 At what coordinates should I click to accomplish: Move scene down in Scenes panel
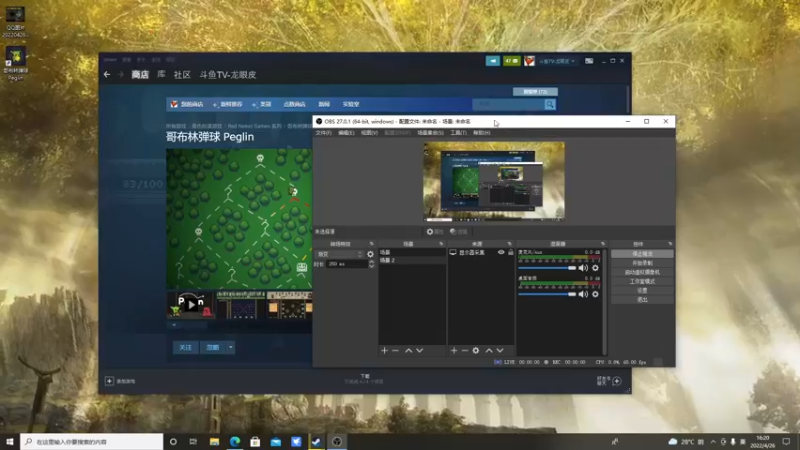point(419,351)
